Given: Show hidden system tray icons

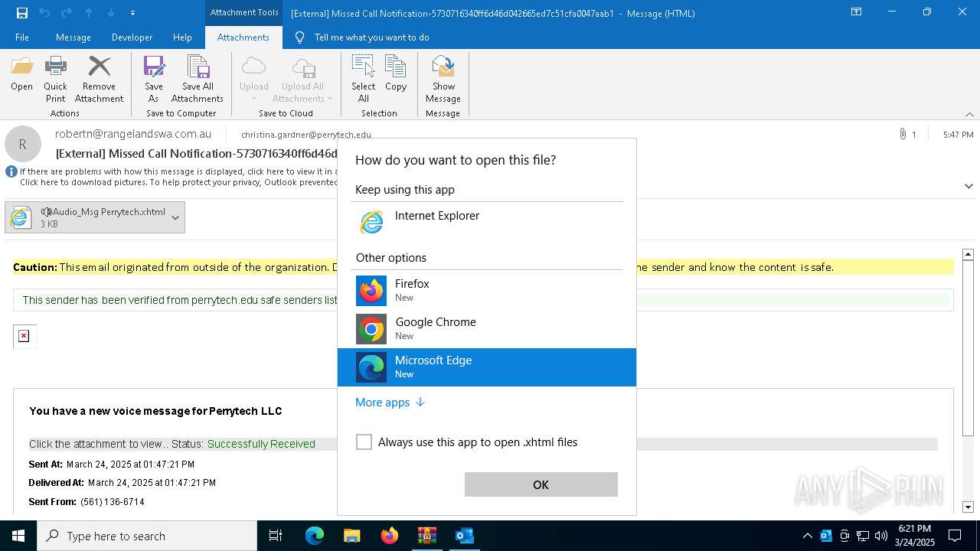Looking at the screenshot, I should 807,536.
